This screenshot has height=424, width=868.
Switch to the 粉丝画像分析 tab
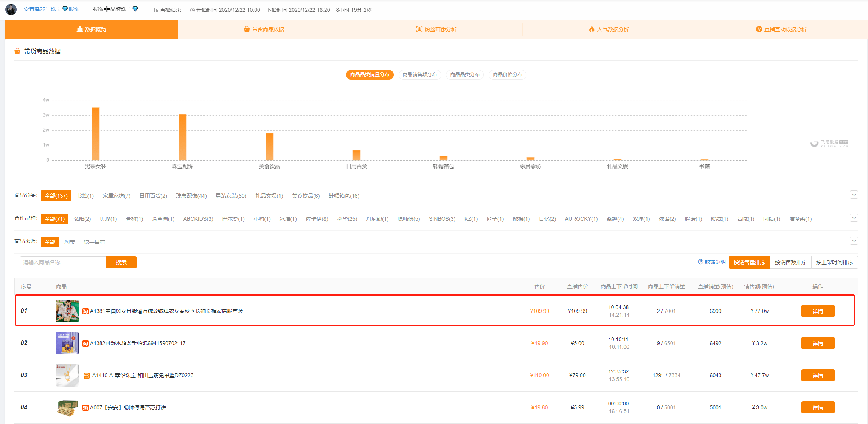pos(436,29)
